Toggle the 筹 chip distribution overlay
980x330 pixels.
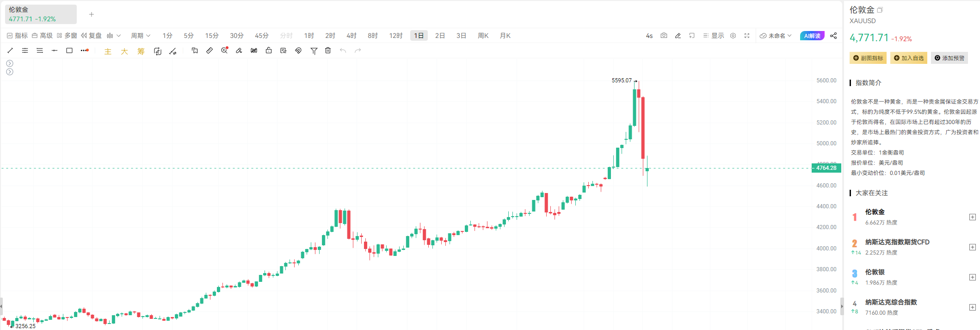click(141, 51)
